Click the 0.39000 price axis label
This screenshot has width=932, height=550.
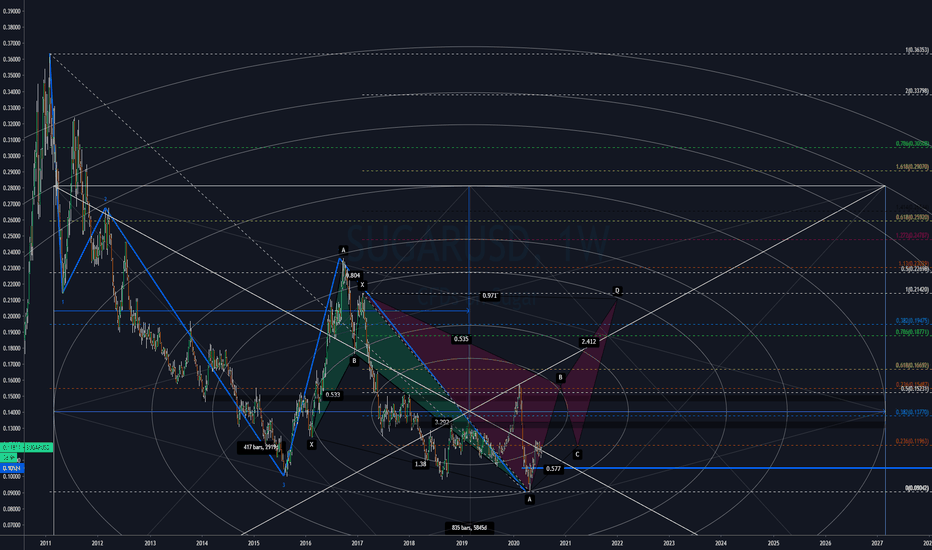coord(12,11)
